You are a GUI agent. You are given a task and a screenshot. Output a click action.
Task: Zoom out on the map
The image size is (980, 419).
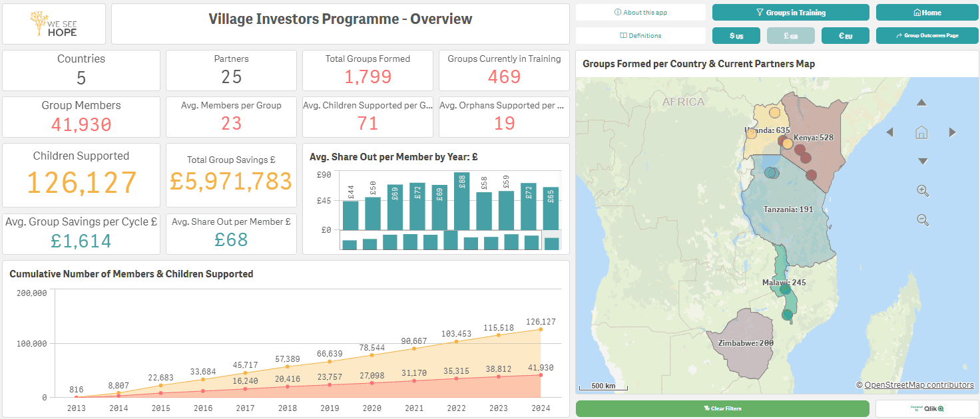pyautogui.click(x=923, y=219)
